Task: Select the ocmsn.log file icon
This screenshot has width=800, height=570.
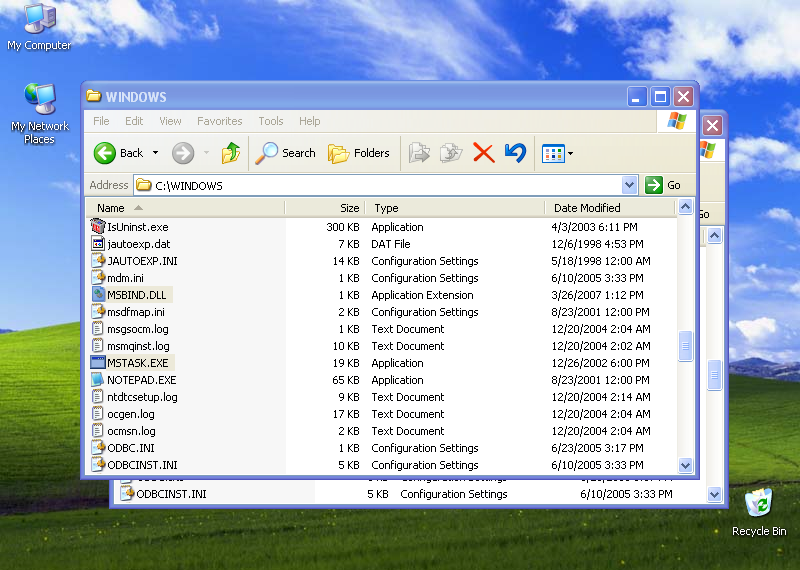Action: coord(97,430)
